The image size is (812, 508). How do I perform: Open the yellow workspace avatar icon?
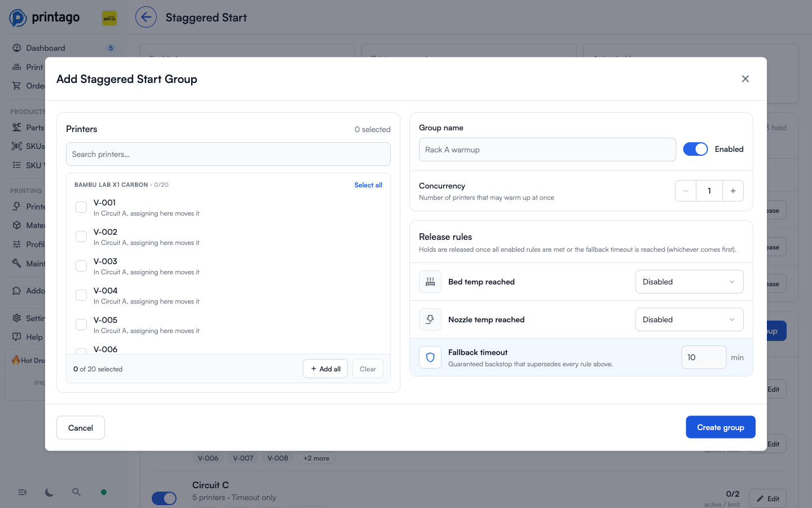pyautogui.click(x=109, y=18)
